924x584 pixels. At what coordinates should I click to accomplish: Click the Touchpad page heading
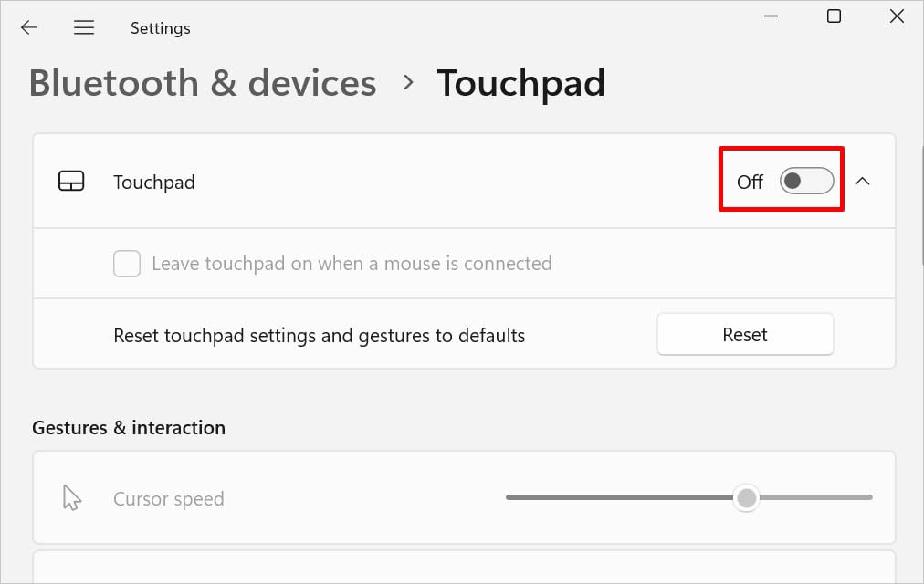tap(521, 83)
